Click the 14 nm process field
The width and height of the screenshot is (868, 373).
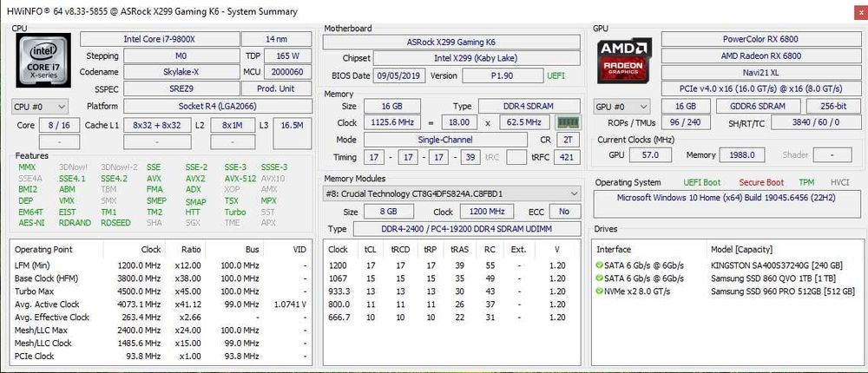tap(277, 39)
